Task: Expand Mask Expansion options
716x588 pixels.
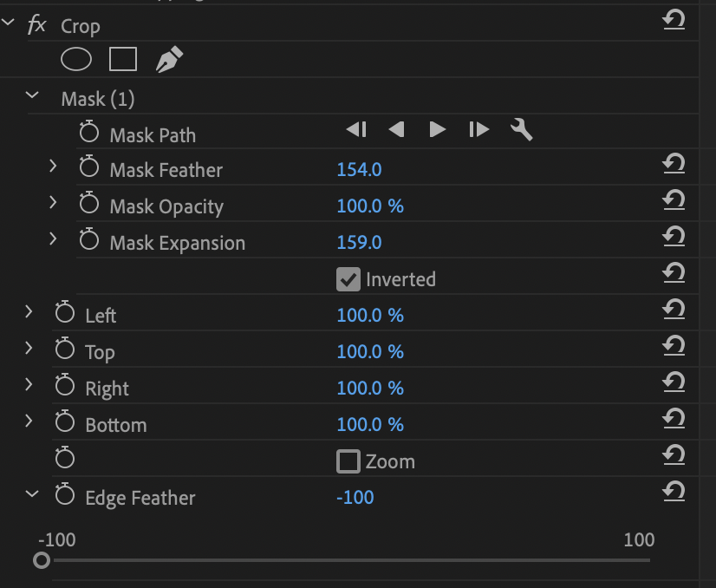Action: pyautogui.click(x=53, y=239)
